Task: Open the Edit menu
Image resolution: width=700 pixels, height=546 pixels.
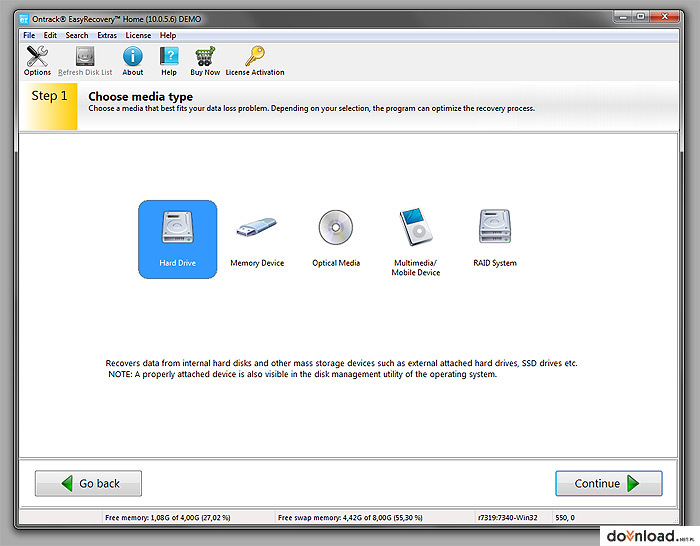Action: (x=50, y=35)
